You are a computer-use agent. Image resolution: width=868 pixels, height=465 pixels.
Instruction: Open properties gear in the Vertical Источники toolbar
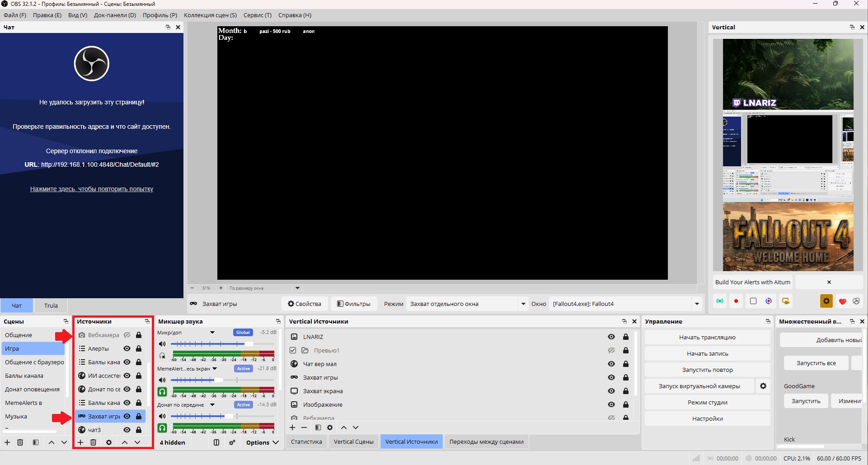[x=330, y=427]
